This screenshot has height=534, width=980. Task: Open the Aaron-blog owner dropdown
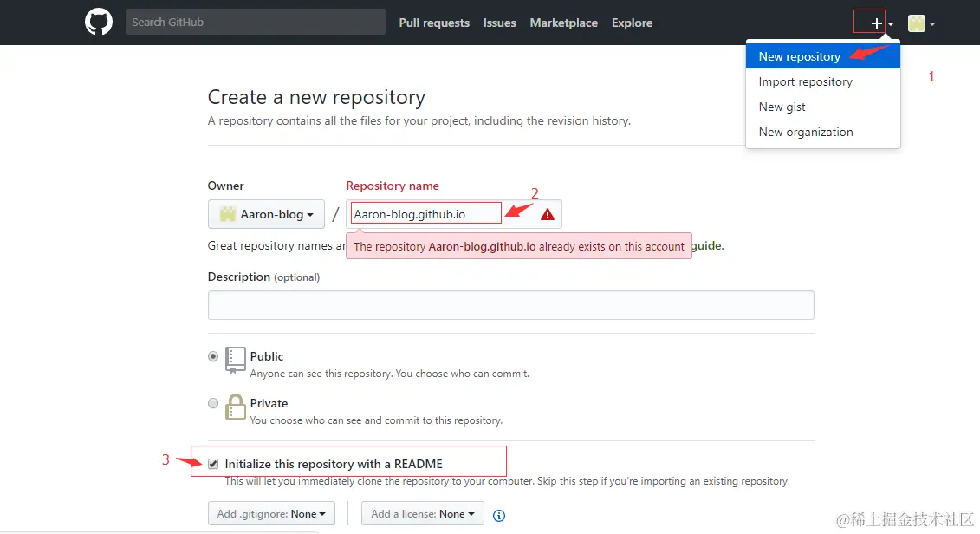[x=266, y=214]
